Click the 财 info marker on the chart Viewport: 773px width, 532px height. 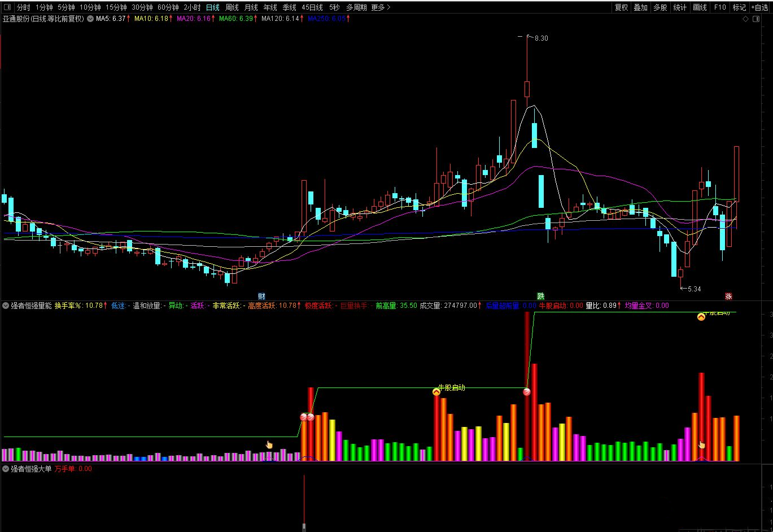[x=261, y=296]
